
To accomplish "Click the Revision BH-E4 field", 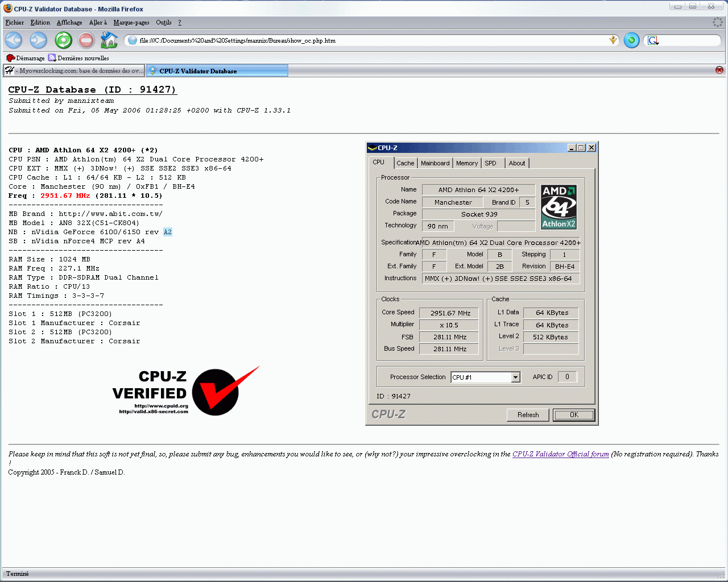I will pyautogui.click(x=565, y=267).
